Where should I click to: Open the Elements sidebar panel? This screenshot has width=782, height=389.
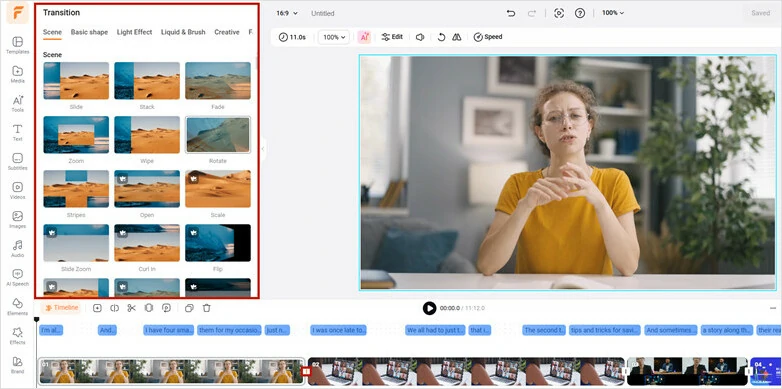coord(17,306)
